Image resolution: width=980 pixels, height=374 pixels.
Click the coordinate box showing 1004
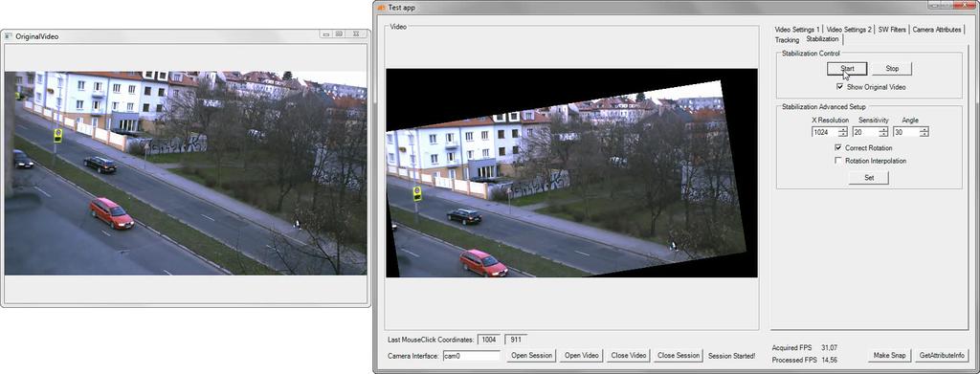pyautogui.click(x=489, y=339)
